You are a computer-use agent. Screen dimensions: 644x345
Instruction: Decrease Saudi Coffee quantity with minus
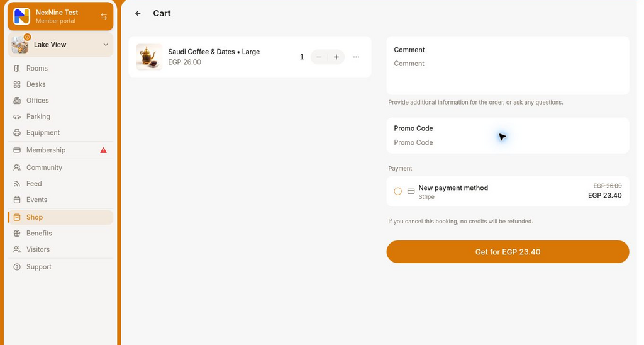(x=319, y=57)
